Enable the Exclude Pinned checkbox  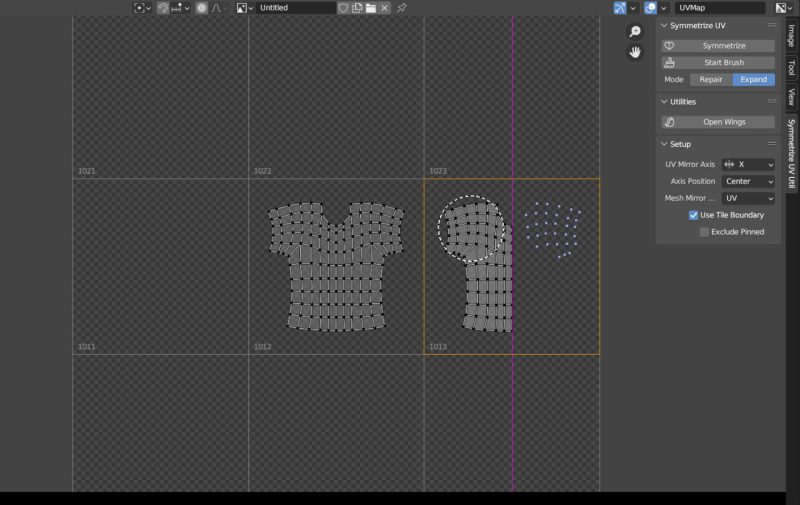pos(705,232)
